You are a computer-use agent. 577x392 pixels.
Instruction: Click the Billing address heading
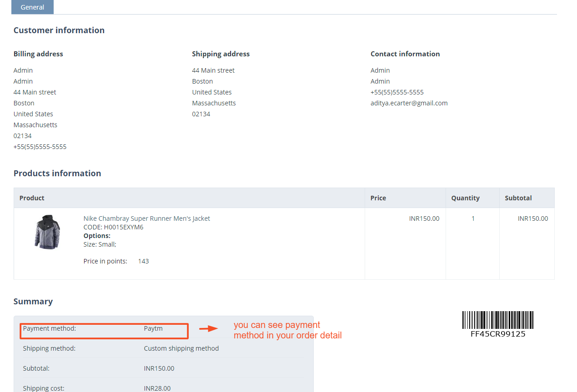[38, 54]
